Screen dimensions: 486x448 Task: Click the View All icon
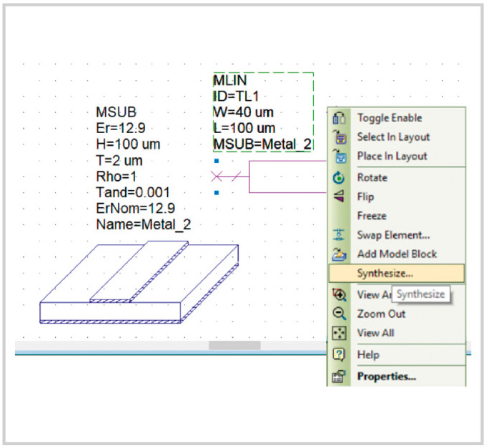340,333
